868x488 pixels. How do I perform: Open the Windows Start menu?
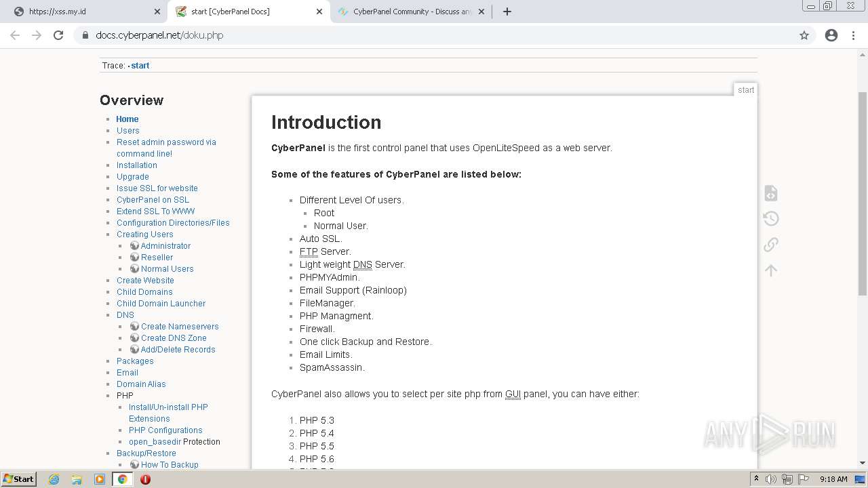pos(18,479)
